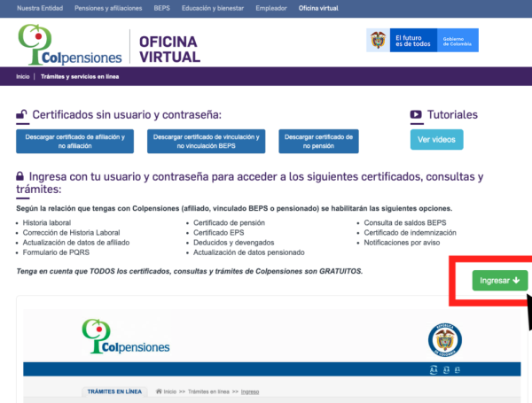Click Trámites en línea breadcrumb in the preview
The image size is (532, 403).
tap(208, 391)
